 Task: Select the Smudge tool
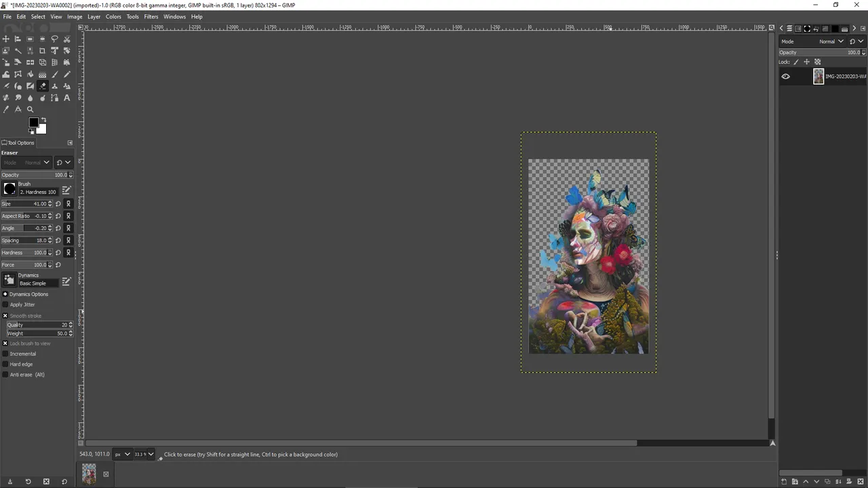[x=18, y=98]
